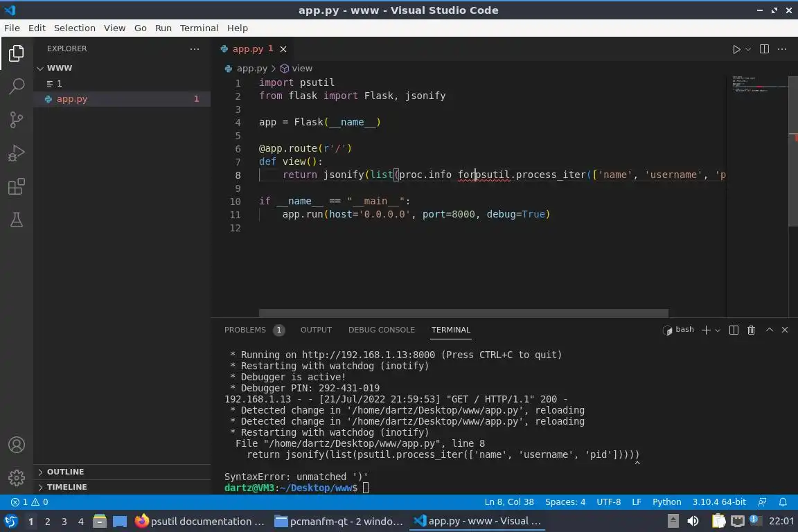Viewport: 798px width, 532px height.
Task: Open the File menu
Action: tap(12, 28)
